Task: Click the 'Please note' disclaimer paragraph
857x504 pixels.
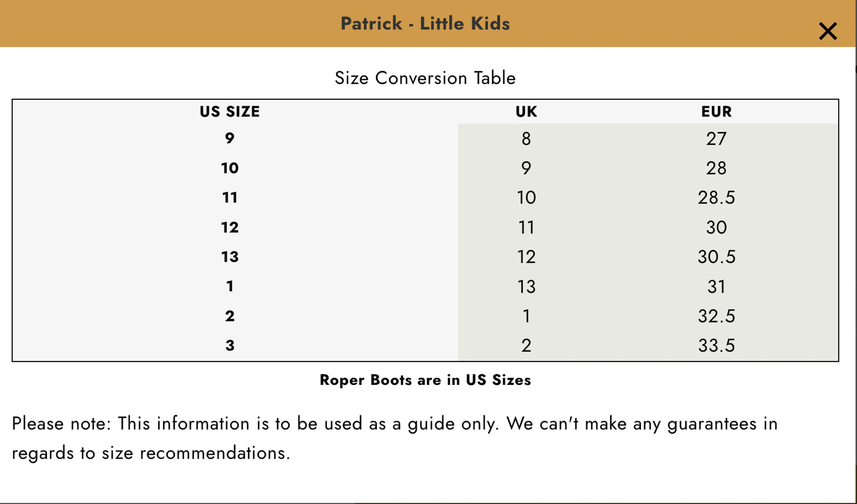Action: click(x=394, y=438)
